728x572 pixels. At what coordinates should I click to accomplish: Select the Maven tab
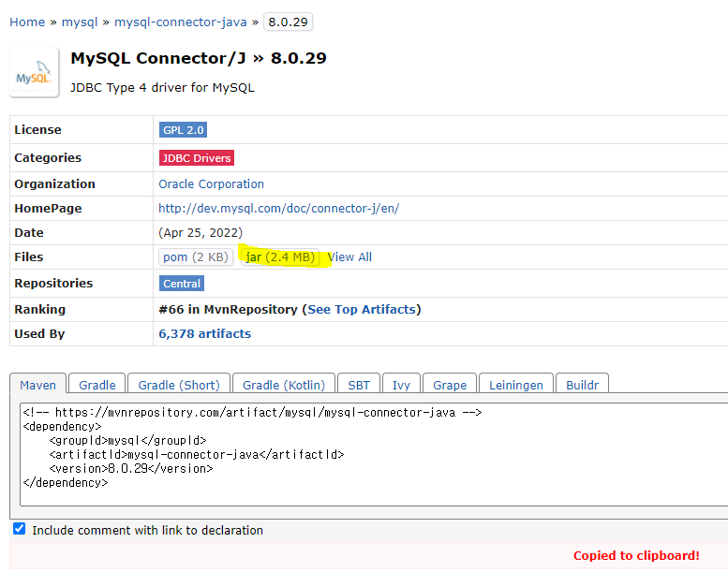38,385
